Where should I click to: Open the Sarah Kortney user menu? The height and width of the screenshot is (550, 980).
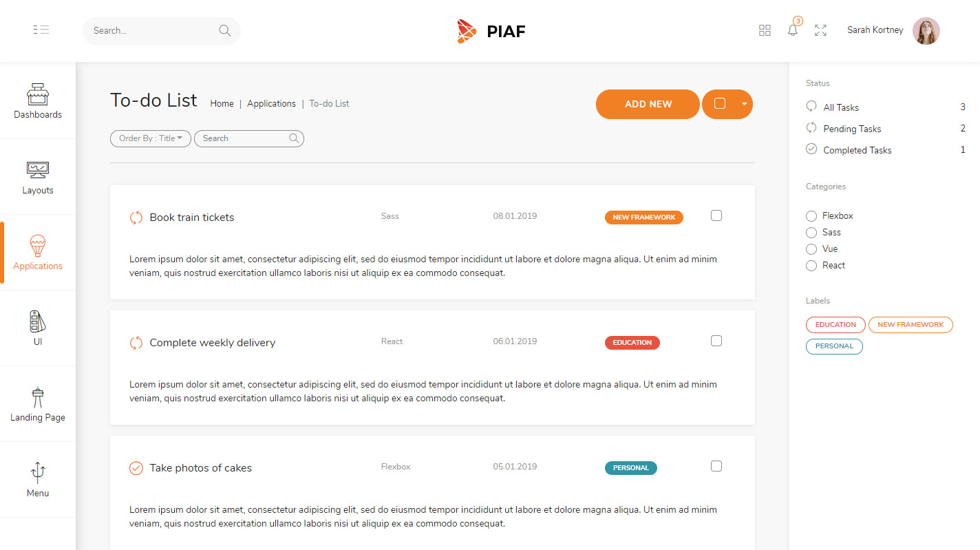point(893,30)
